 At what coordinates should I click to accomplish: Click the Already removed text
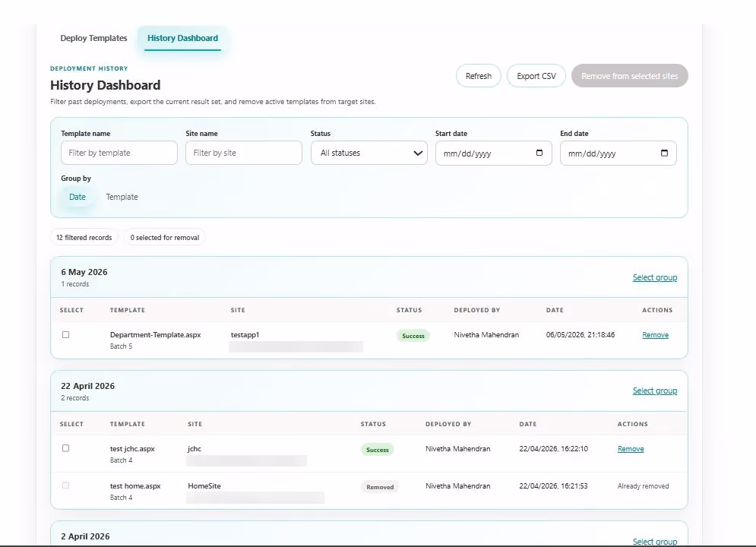click(x=644, y=486)
